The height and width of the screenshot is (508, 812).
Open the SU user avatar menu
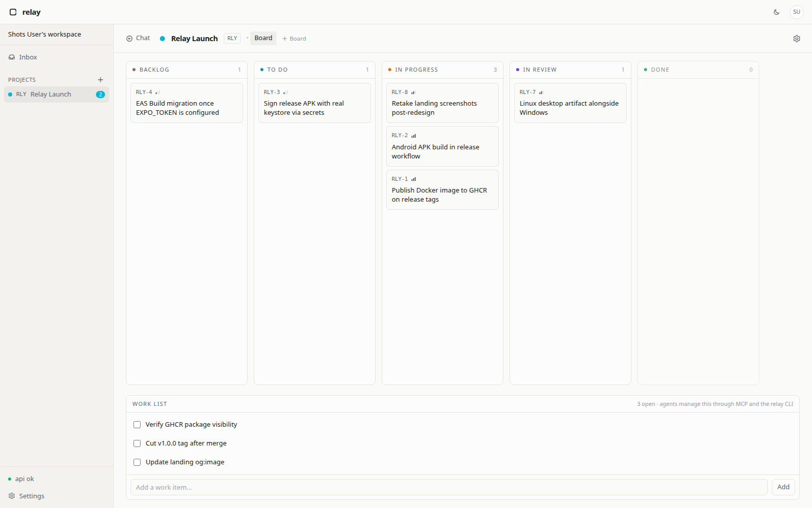tap(797, 12)
